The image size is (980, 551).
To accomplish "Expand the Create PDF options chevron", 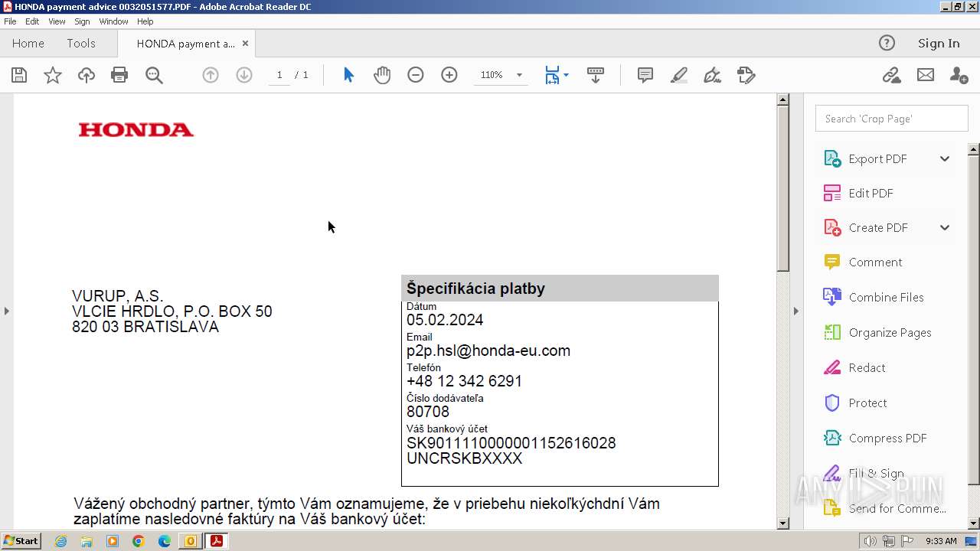I will pos(945,228).
